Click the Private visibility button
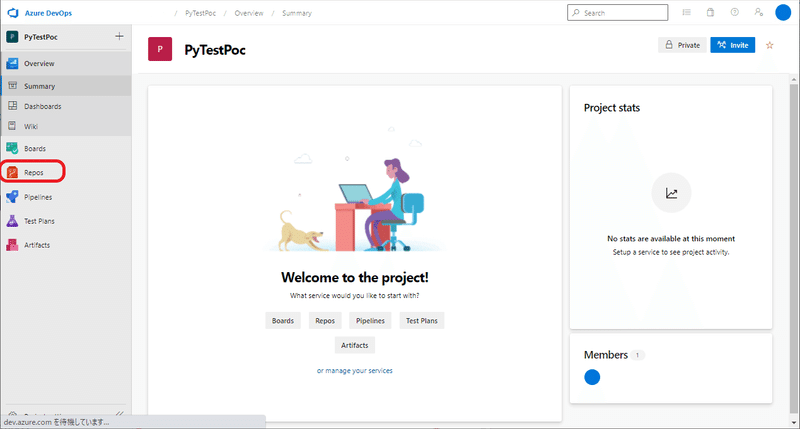The image size is (800, 429). click(x=682, y=45)
